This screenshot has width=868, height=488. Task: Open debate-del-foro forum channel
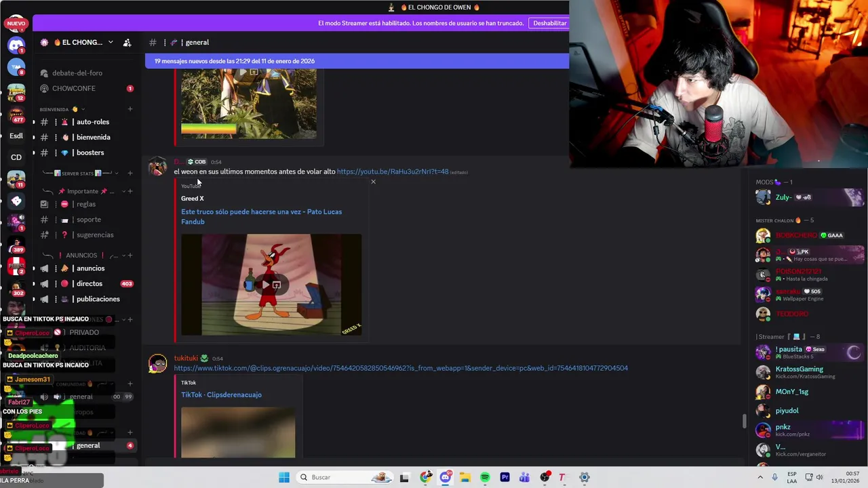tap(86, 73)
